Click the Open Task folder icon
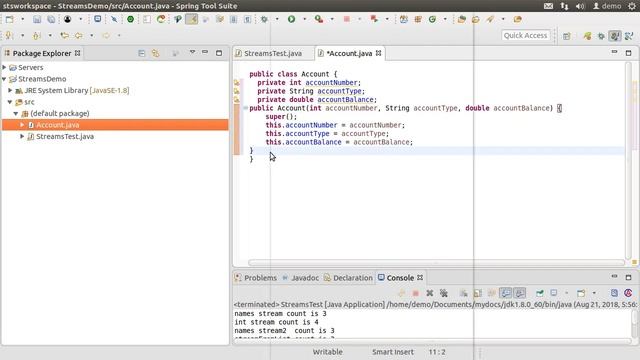 click(476, 19)
